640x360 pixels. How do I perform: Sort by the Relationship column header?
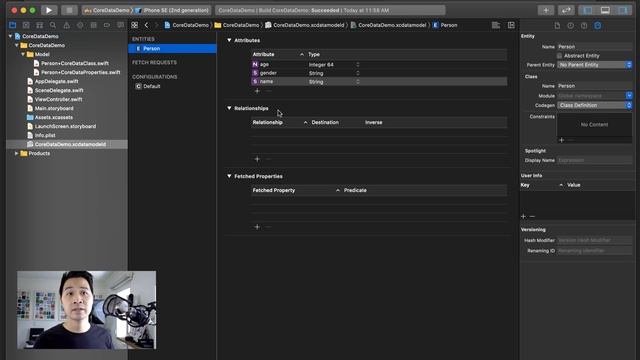click(280, 122)
